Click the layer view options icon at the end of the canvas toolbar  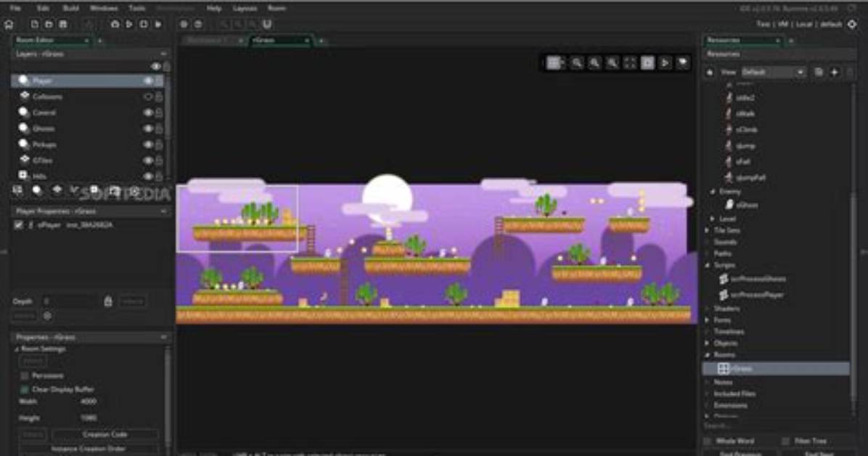[683, 62]
